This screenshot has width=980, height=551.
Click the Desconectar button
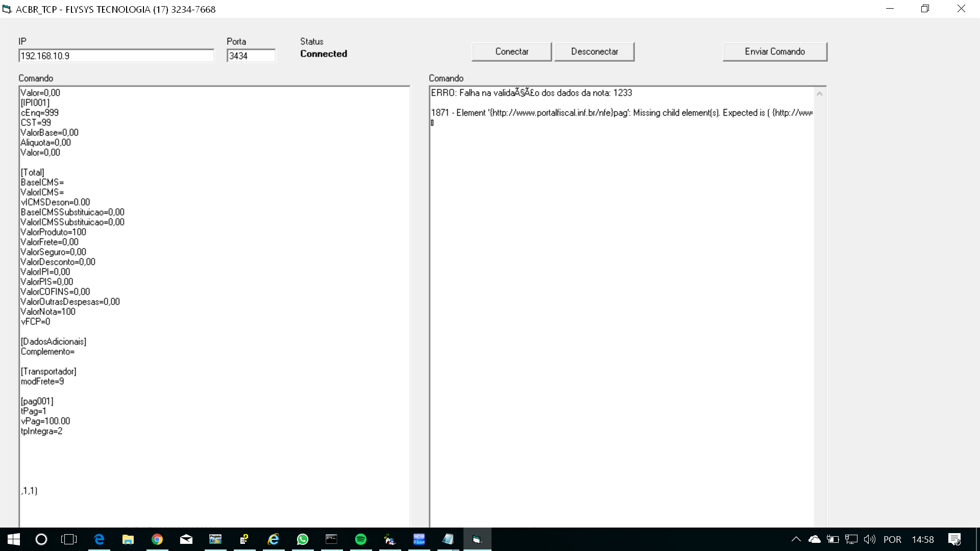click(x=594, y=52)
